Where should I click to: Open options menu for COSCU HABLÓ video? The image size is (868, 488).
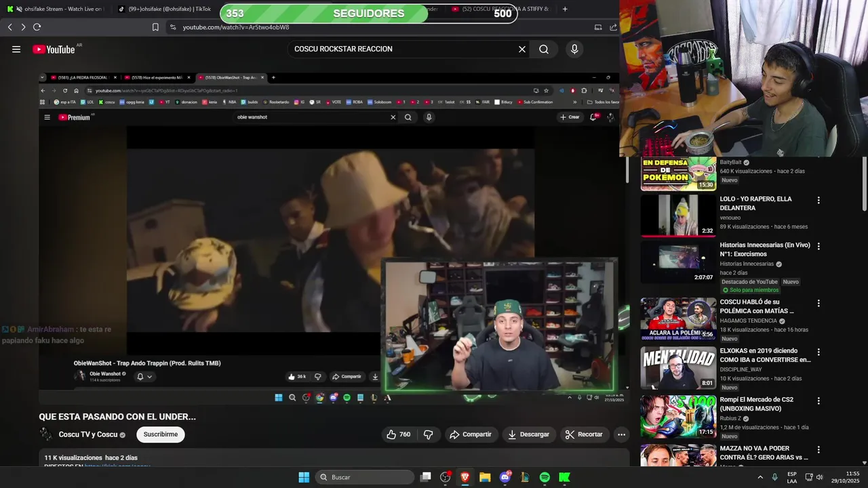click(818, 304)
